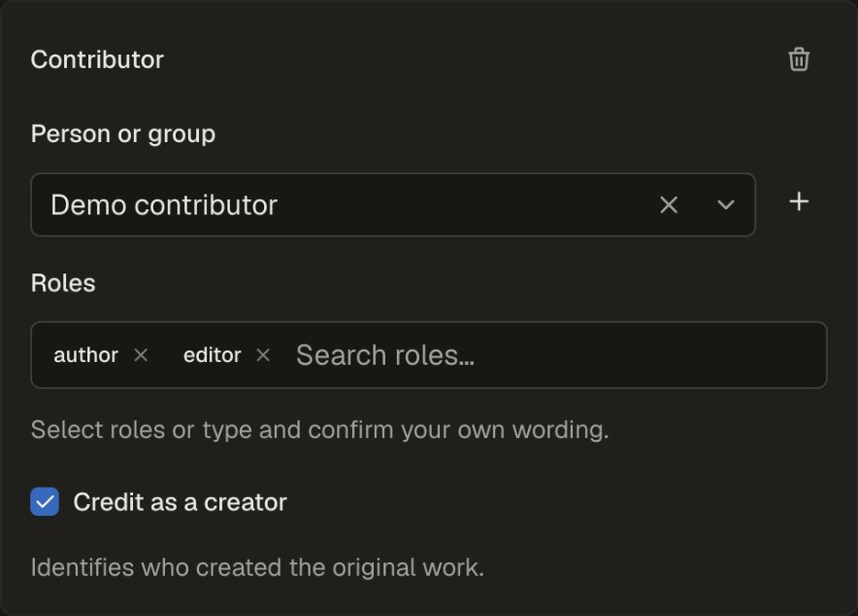Focus the Search roles input
858x616 pixels.
557,355
